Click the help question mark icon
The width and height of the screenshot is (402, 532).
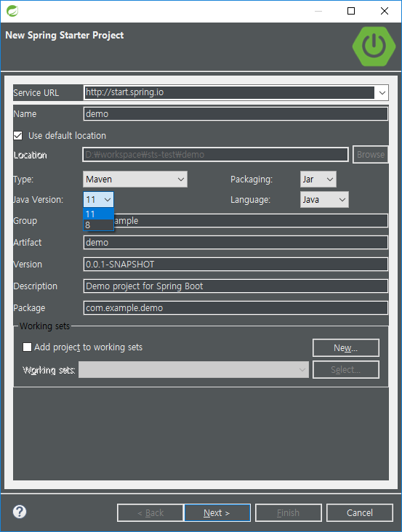point(20,512)
